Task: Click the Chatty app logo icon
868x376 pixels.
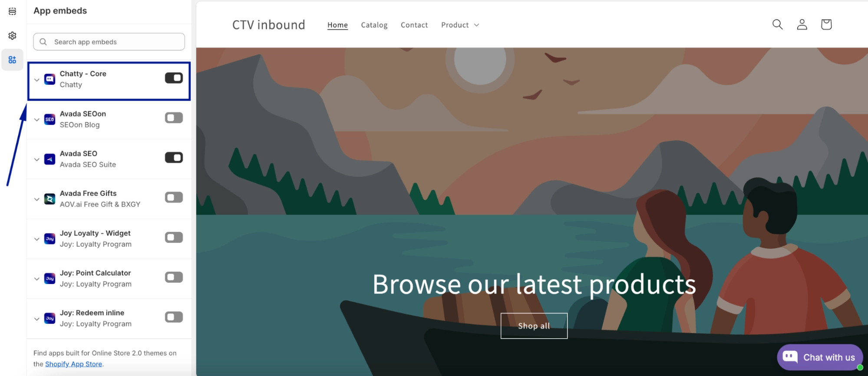Action: point(50,79)
